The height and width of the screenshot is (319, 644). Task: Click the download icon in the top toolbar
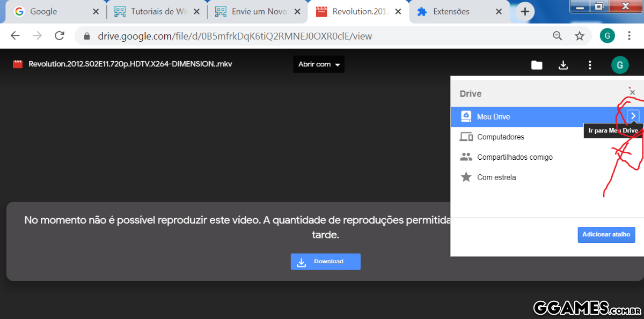(x=563, y=65)
